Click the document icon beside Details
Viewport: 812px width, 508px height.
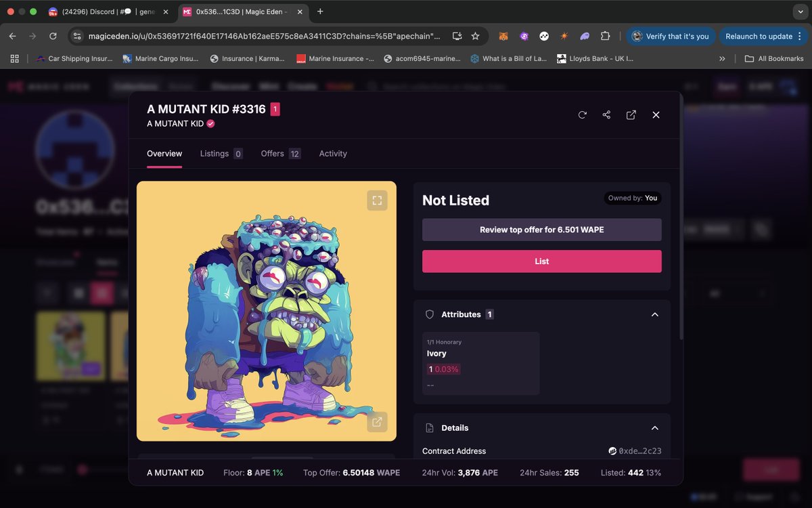click(429, 428)
